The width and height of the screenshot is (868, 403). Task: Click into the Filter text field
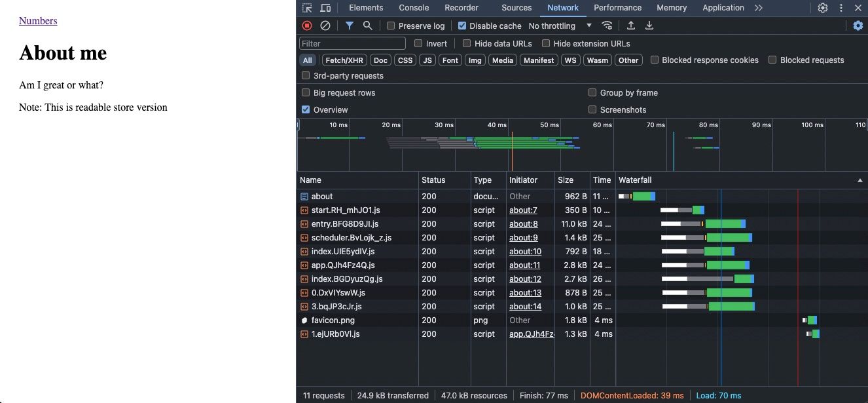coord(352,43)
